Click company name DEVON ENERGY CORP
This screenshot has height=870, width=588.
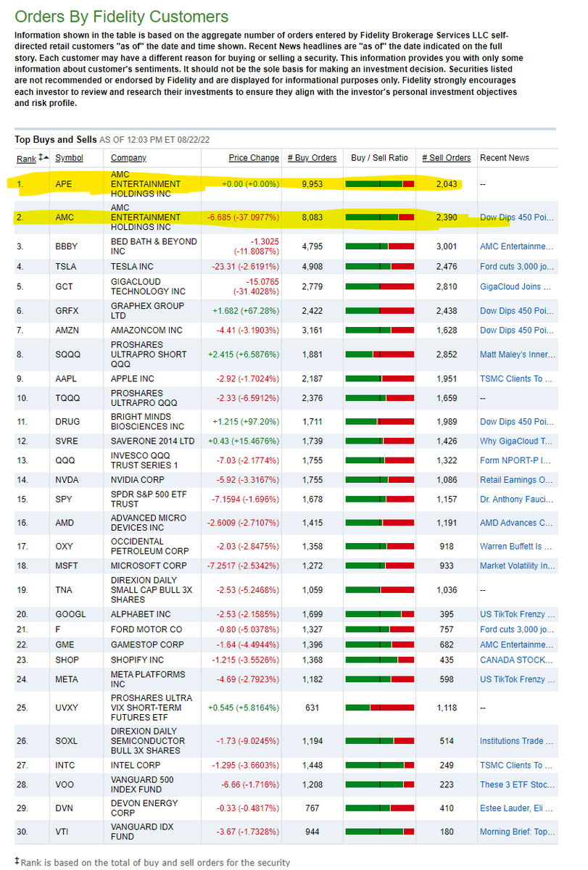click(x=144, y=808)
